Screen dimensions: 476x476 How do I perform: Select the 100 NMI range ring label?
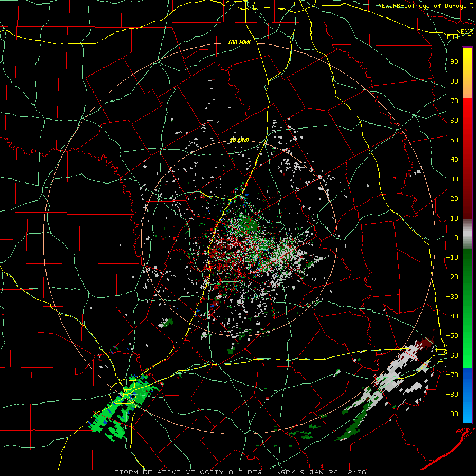(239, 42)
